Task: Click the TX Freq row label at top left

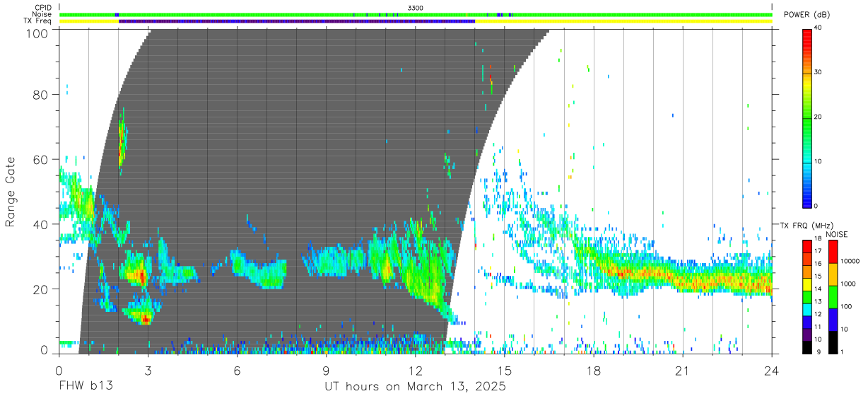Action: [38, 21]
